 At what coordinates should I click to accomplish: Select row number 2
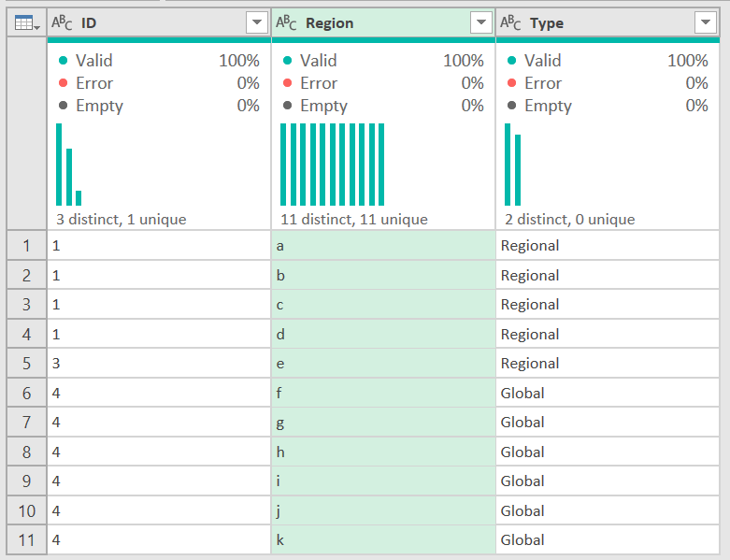(x=26, y=275)
